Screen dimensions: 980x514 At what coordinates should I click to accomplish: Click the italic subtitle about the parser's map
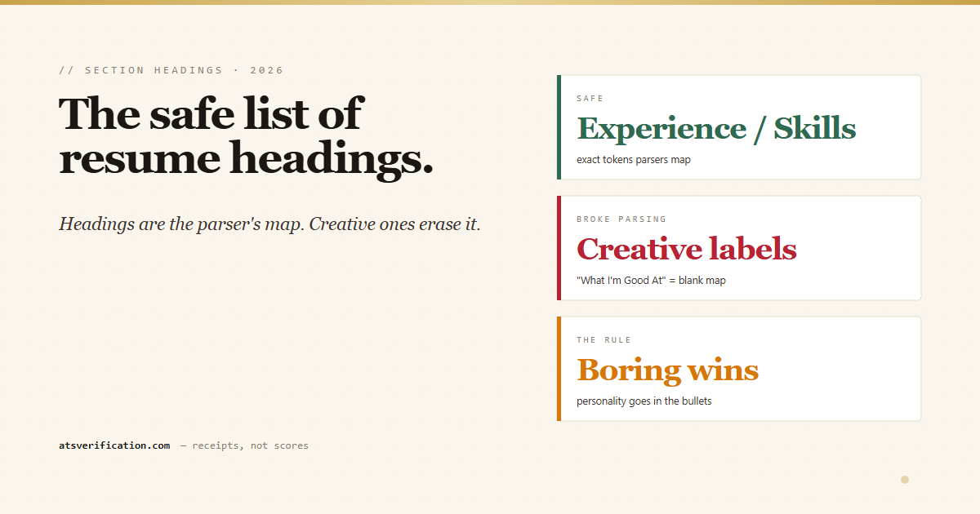(269, 224)
